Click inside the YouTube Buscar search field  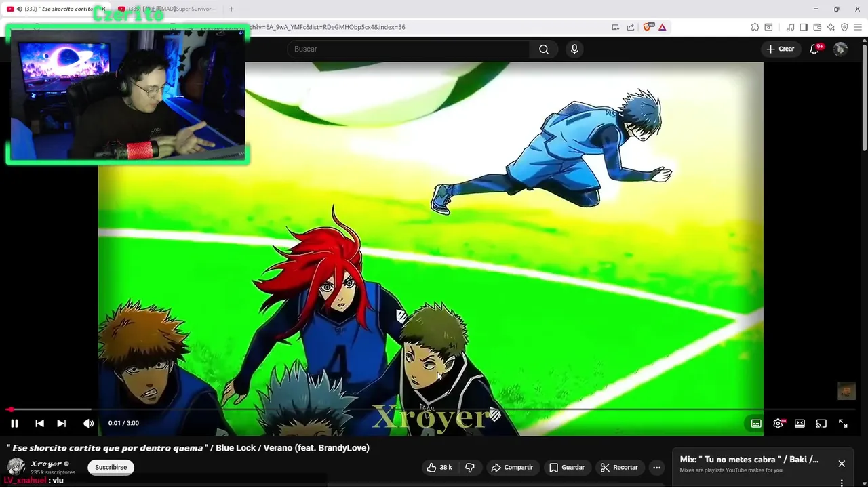pyautogui.click(x=409, y=49)
